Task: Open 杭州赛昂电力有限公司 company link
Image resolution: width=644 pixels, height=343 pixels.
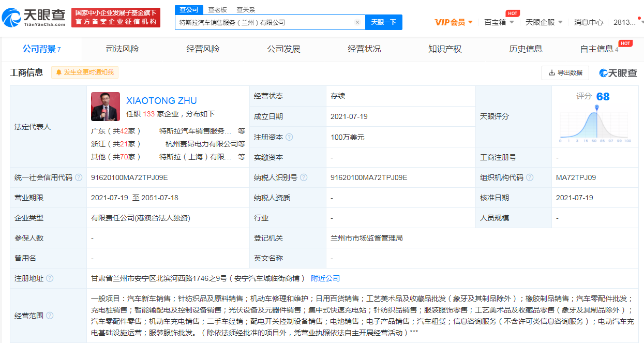Action: 202,144
